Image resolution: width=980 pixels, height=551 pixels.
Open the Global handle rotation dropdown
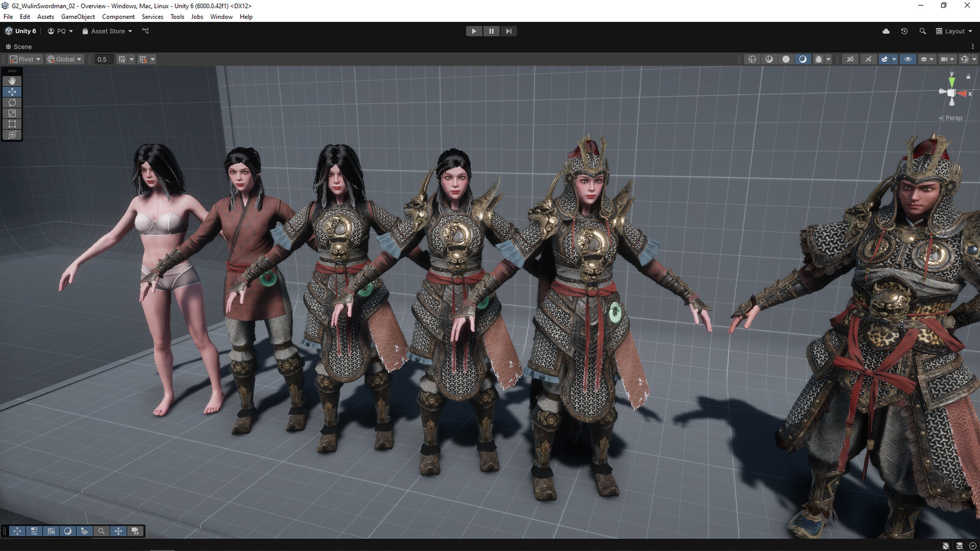click(x=64, y=59)
